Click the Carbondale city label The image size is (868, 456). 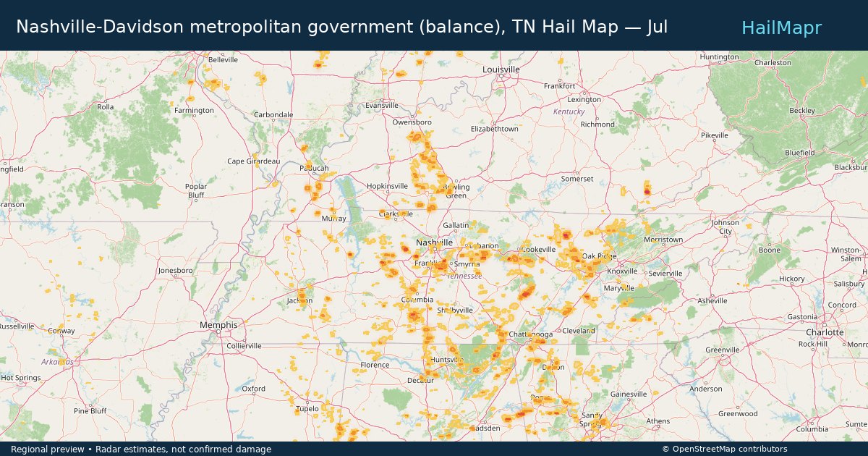point(273,114)
